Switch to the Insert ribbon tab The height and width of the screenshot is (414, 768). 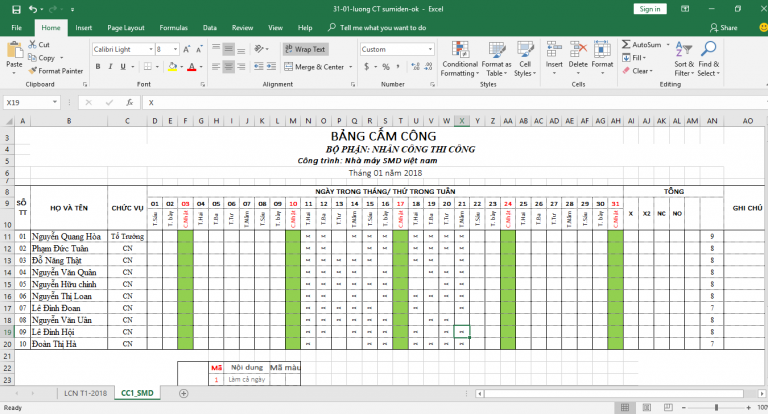[x=84, y=28]
